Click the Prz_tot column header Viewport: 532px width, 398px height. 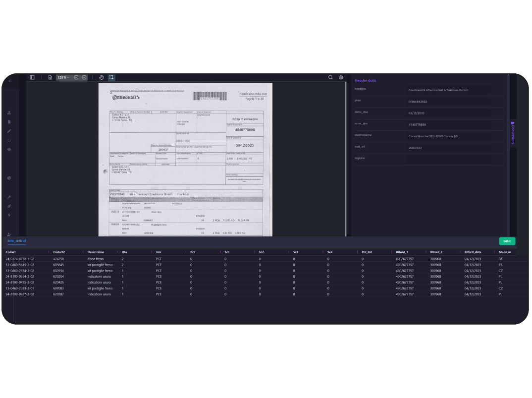tap(367, 252)
